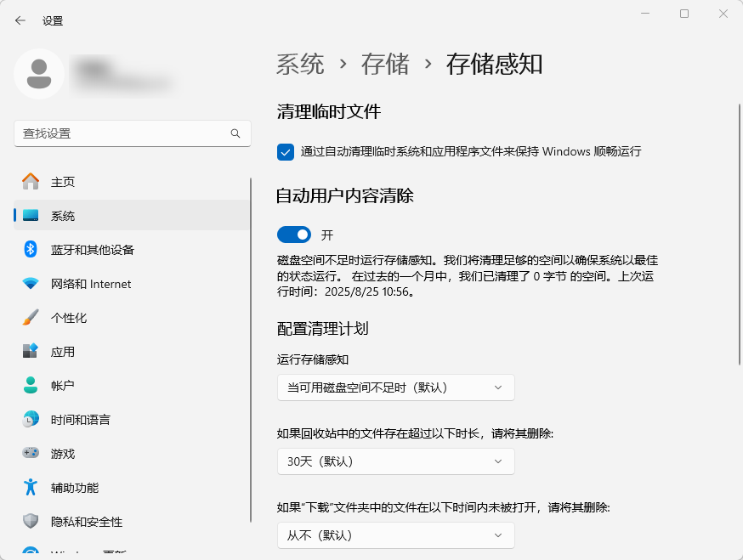Open the 应用 settings section
The image size is (743, 560).
click(x=62, y=351)
